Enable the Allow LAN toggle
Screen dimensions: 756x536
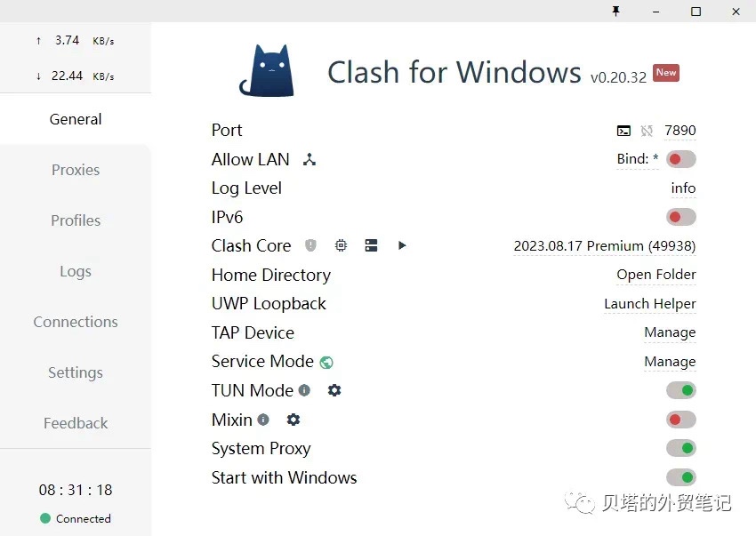680,159
